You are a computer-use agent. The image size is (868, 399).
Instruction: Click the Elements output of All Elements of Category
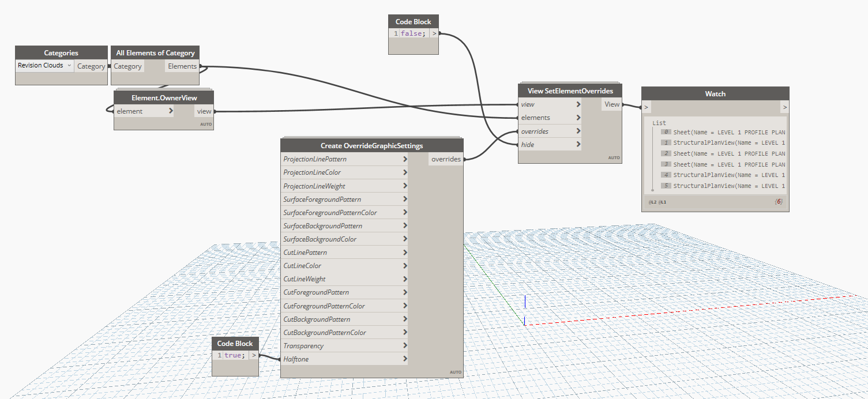coord(182,66)
